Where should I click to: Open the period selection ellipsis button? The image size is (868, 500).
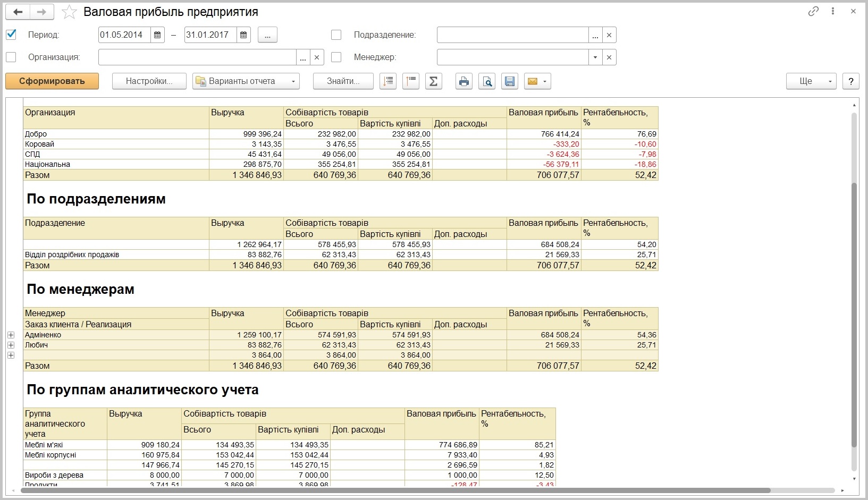267,35
